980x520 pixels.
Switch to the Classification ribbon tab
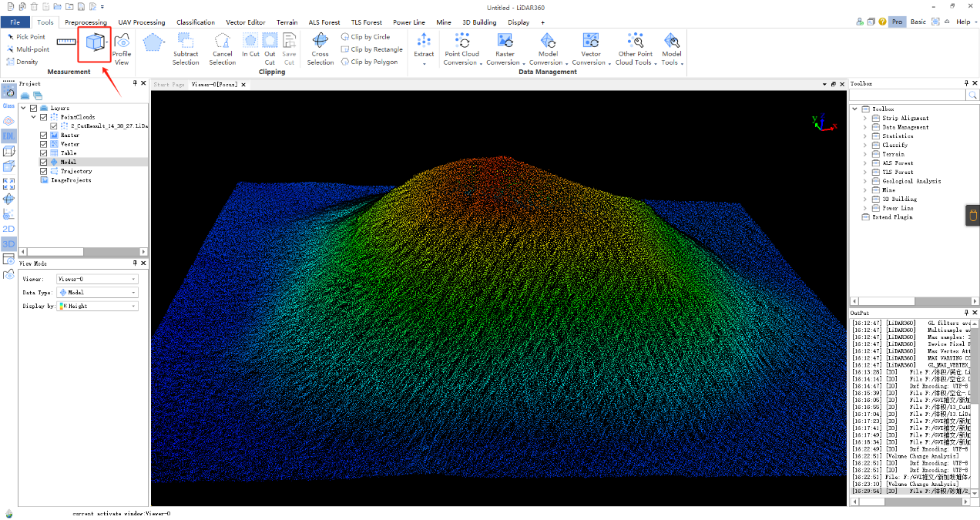click(x=196, y=22)
